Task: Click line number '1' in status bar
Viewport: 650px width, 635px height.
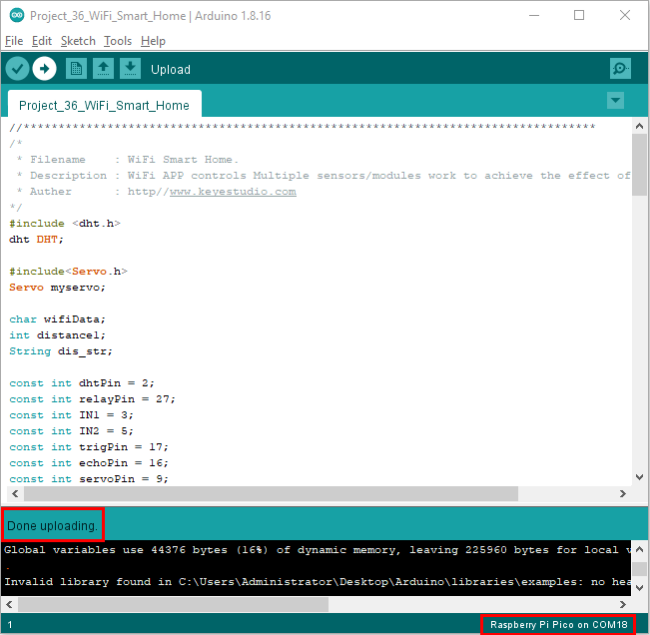Action: pyautogui.click(x=10, y=625)
